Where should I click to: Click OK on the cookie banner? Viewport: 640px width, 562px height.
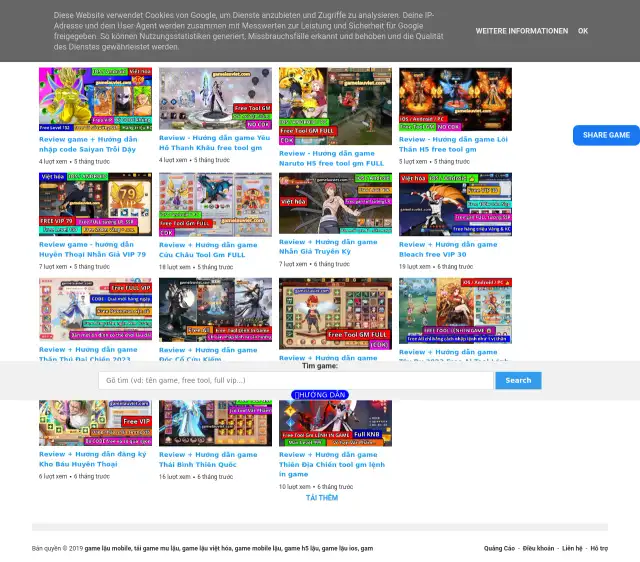582,31
